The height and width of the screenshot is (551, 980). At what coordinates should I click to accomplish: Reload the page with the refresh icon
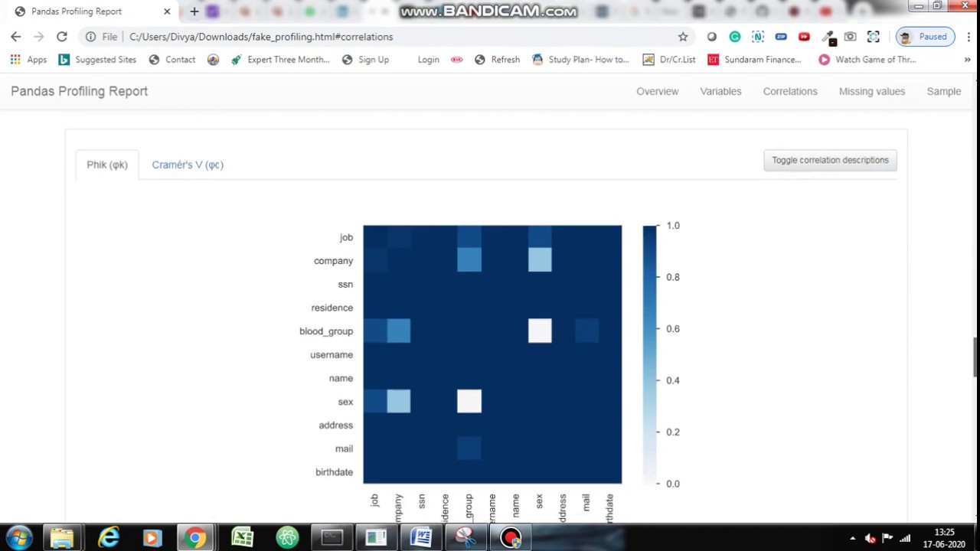[x=62, y=37]
